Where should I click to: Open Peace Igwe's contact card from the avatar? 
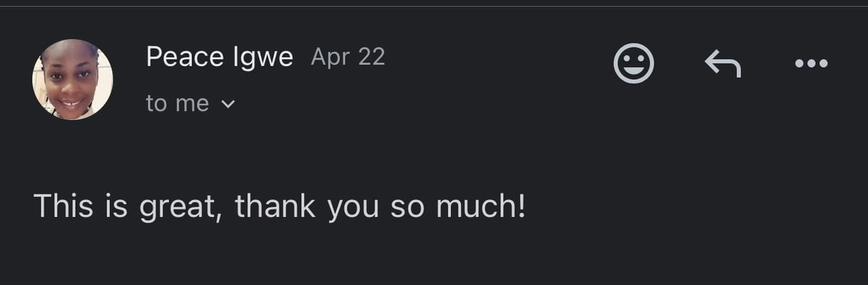pos(73,79)
